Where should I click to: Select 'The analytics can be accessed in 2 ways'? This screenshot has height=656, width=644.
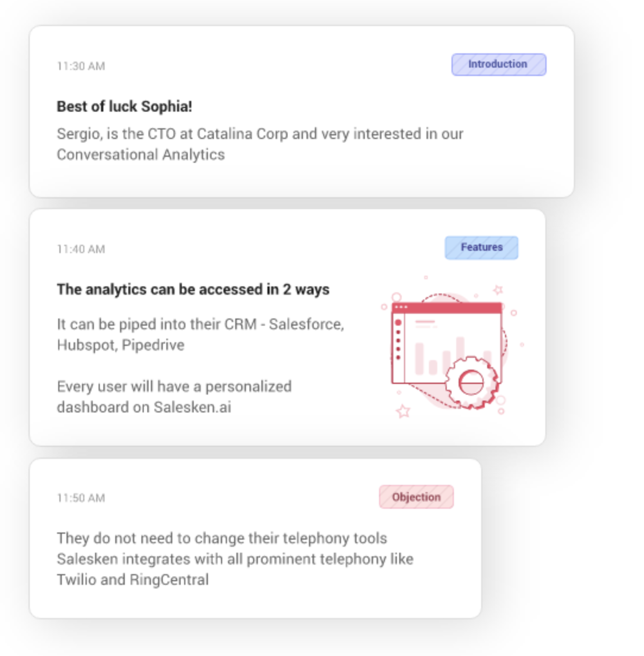tap(193, 289)
